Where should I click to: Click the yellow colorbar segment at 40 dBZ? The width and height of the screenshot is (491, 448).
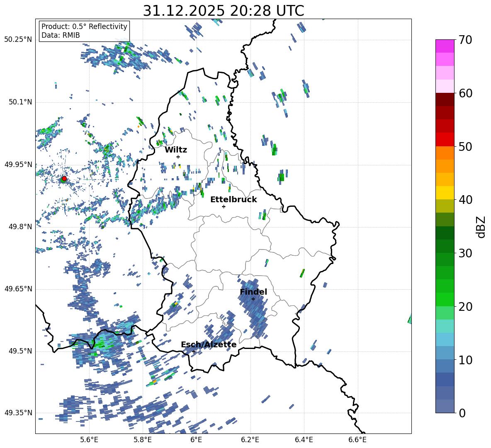click(445, 193)
